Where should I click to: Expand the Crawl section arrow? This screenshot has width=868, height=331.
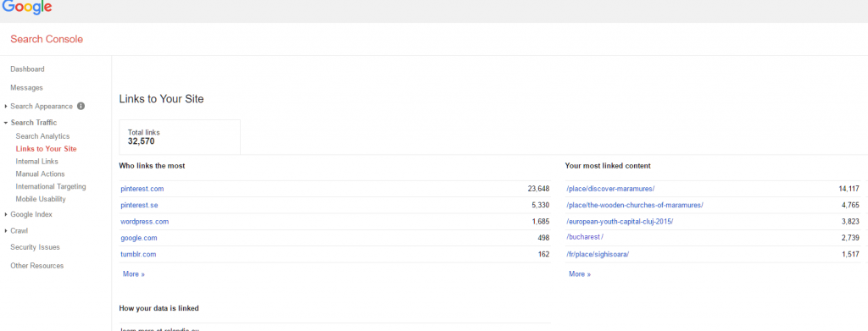6,231
